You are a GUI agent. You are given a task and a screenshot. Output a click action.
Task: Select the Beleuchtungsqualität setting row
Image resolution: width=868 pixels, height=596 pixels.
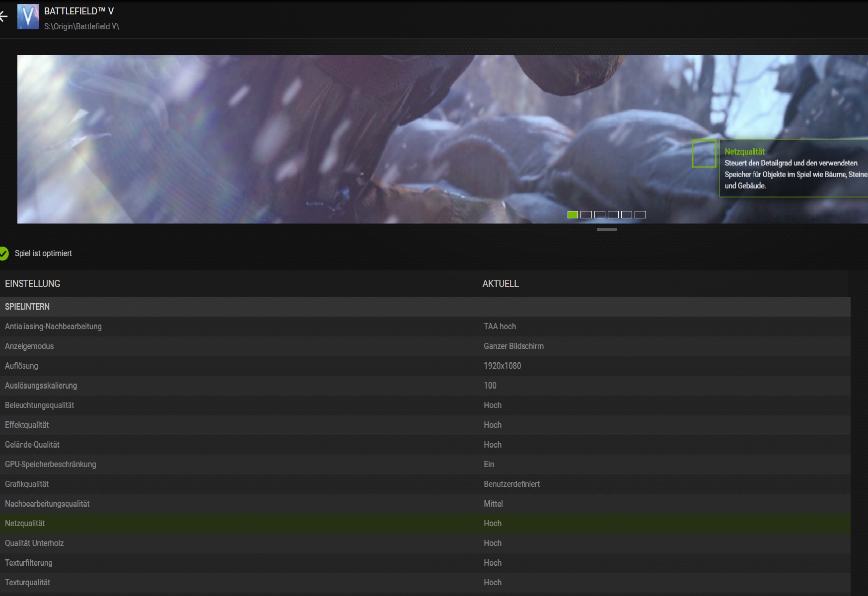click(425, 405)
